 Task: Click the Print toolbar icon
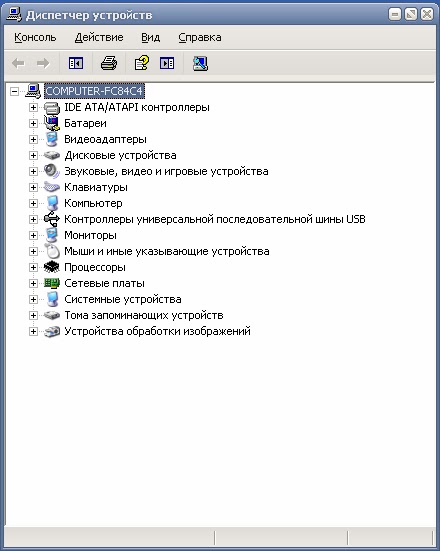[x=109, y=63]
